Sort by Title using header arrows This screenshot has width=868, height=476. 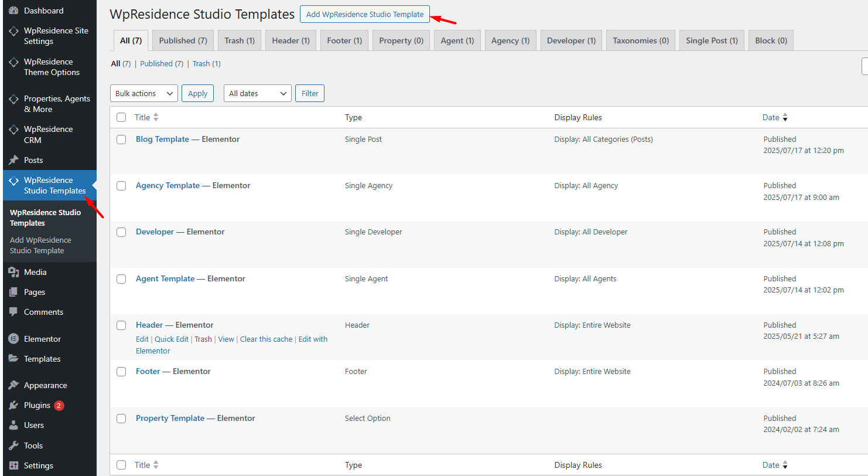[156, 117]
